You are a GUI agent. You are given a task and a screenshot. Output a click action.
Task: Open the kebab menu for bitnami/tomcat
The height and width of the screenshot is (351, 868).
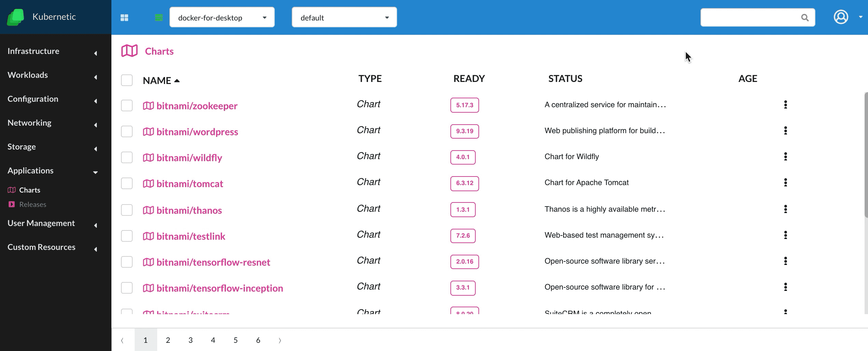pos(786,182)
